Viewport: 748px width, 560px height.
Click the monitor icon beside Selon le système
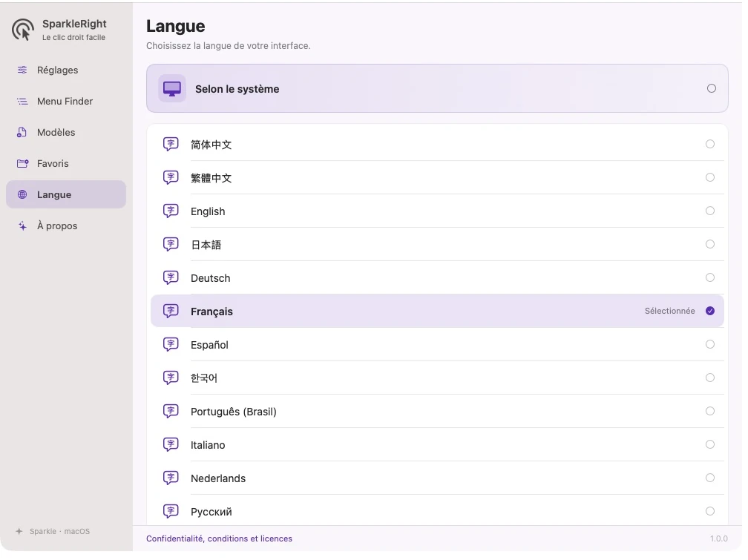172,89
